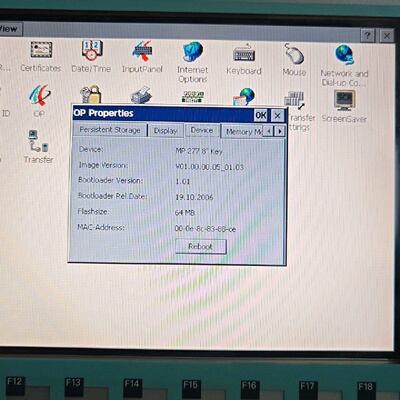
Task: Click the right tab scroll arrow
Action: 280,131
